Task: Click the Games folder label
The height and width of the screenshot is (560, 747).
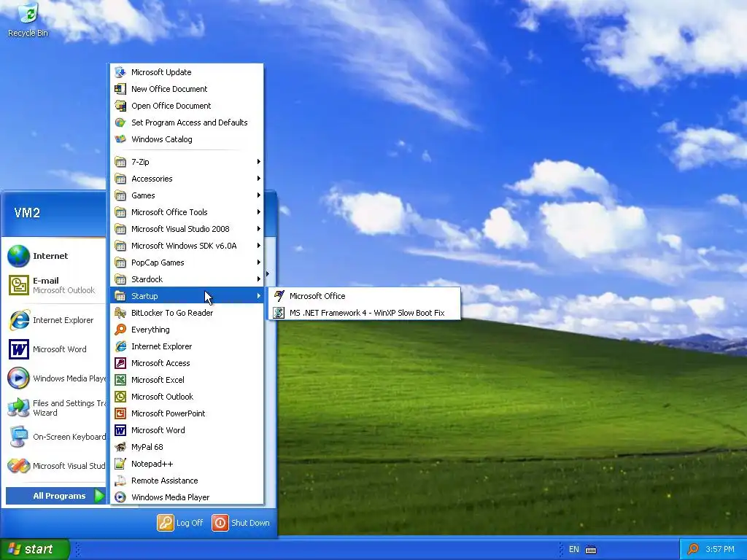Action: (143, 195)
